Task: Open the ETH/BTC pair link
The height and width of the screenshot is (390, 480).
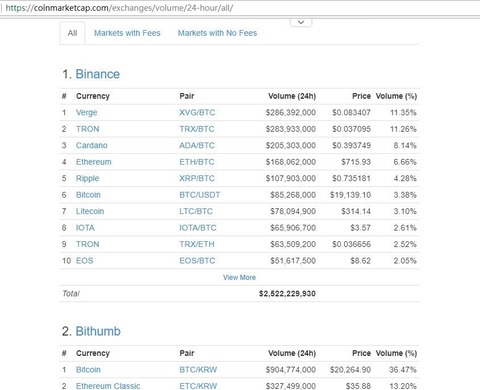Action: [x=197, y=162]
